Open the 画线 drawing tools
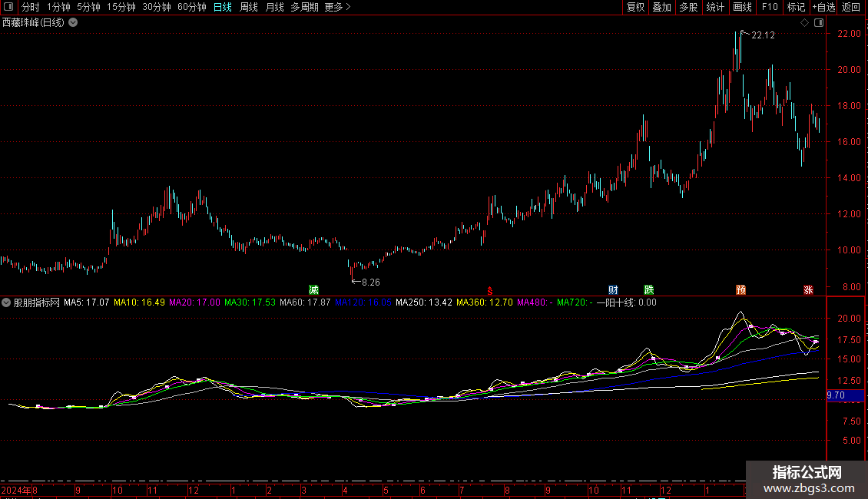868x499 pixels. pos(742,7)
